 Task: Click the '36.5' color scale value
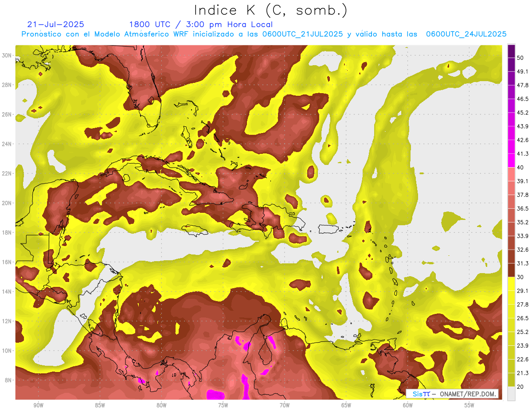point(523,208)
